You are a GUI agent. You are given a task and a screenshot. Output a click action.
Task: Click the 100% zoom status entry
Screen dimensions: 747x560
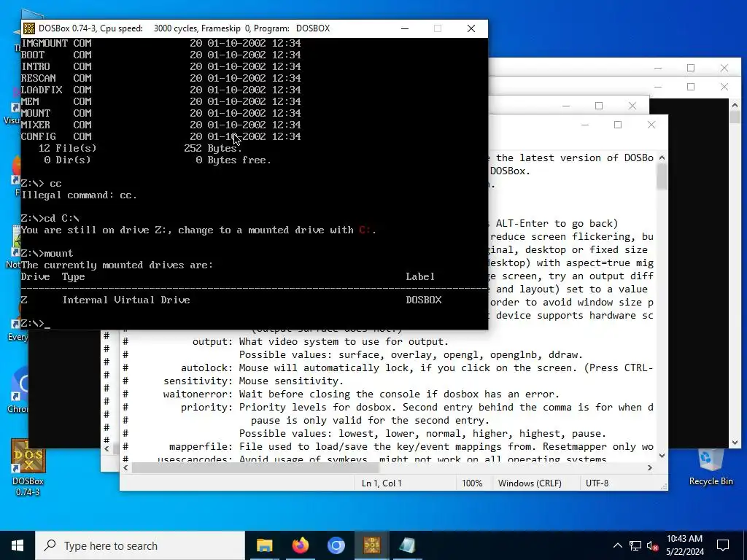[x=472, y=483]
